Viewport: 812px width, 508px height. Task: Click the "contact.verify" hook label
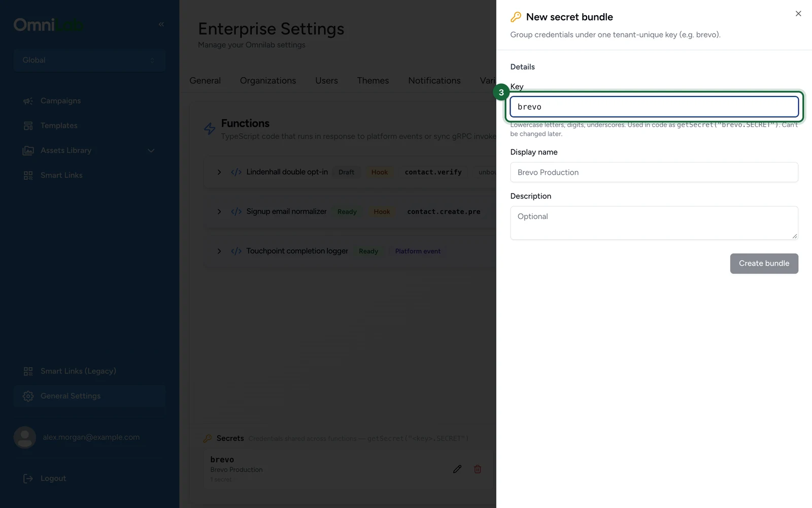(x=433, y=172)
